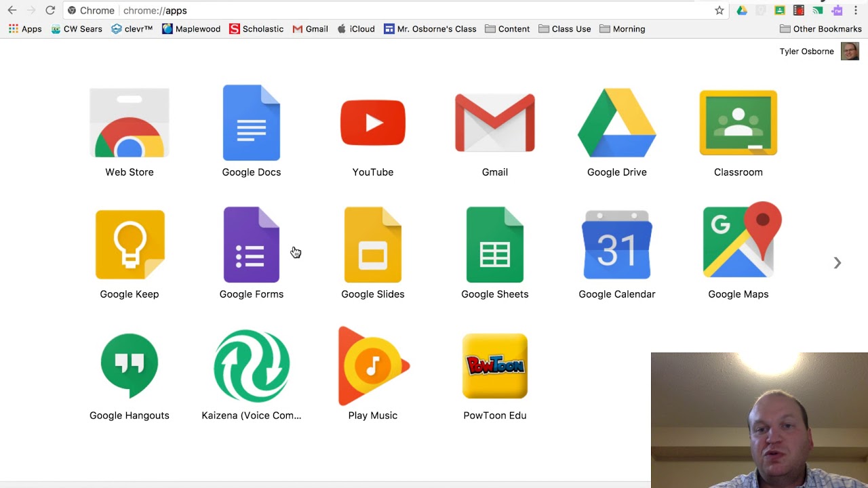Click the Tyler Osborne account name

[807, 52]
